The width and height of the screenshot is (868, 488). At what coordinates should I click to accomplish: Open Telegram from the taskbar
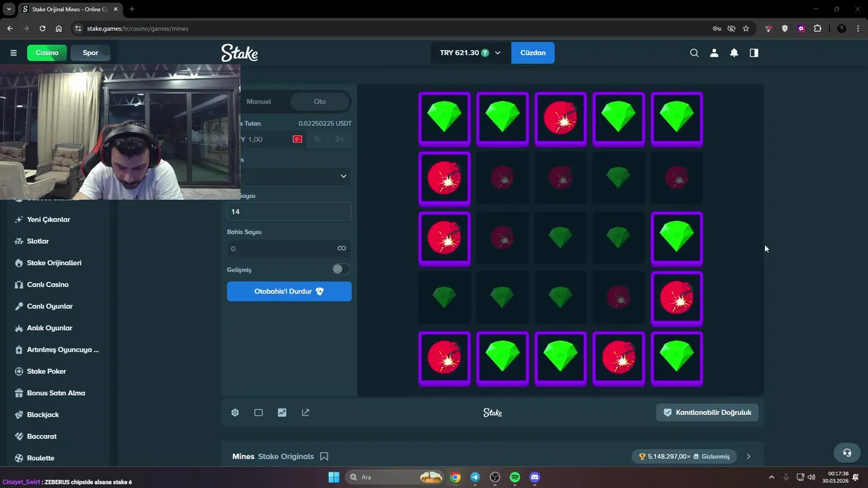coord(475,477)
